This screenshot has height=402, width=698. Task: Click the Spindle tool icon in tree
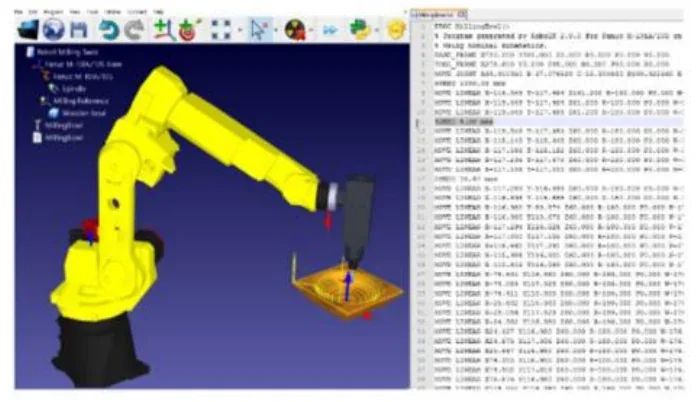[x=54, y=89]
